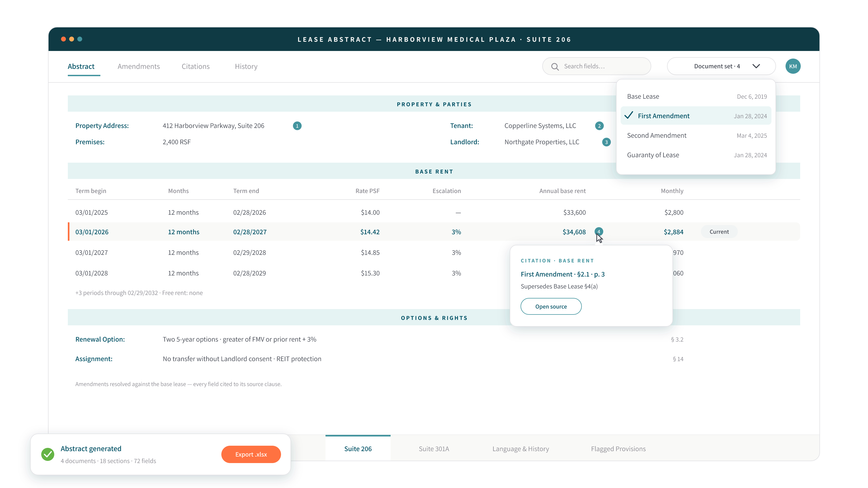Click the $33,600 annual base rent
This screenshot has width=868, height=488.
pyautogui.click(x=575, y=213)
